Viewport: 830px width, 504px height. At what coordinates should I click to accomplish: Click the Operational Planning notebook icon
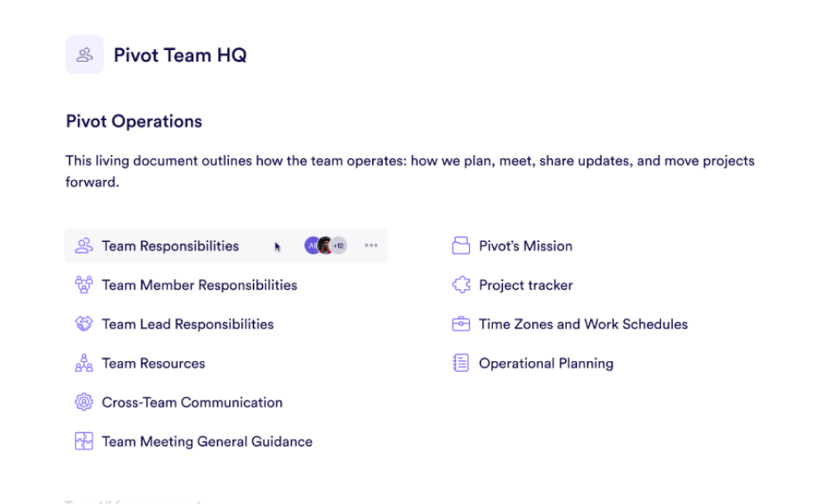[461, 363]
